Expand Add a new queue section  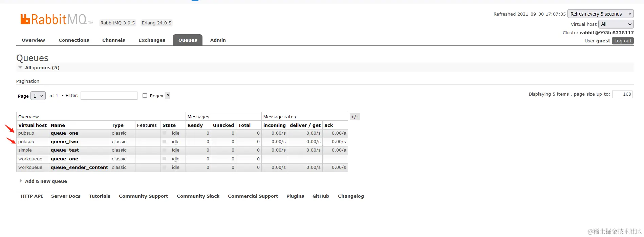click(x=46, y=181)
